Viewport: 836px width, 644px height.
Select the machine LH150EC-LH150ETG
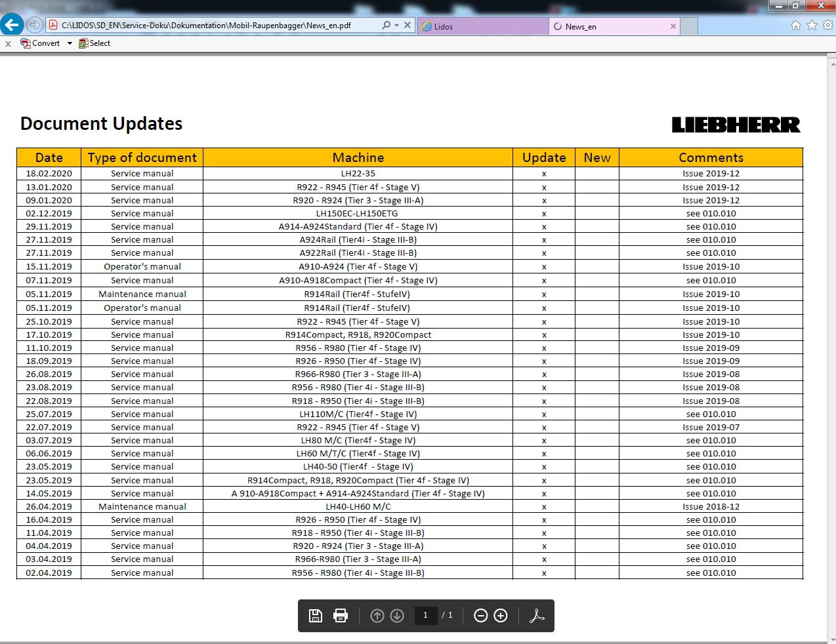(x=357, y=213)
